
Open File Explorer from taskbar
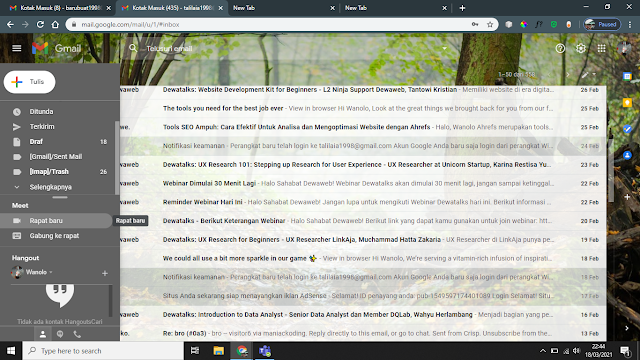pos(218,351)
